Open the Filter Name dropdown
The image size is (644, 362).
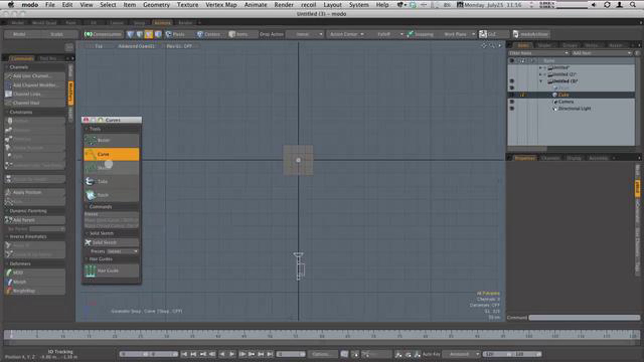(539, 53)
